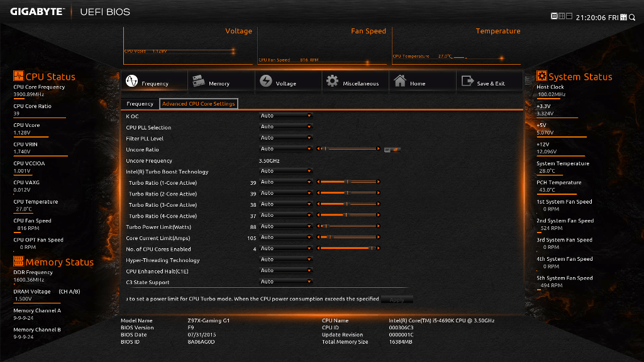The height and width of the screenshot is (362, 644).
Task: Click the Voltage lightning bolt icon
Action: [266, 81]
